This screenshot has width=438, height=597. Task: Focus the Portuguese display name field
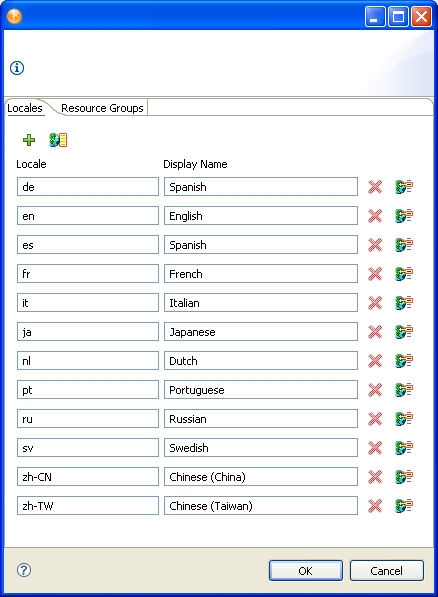(261, 390)
